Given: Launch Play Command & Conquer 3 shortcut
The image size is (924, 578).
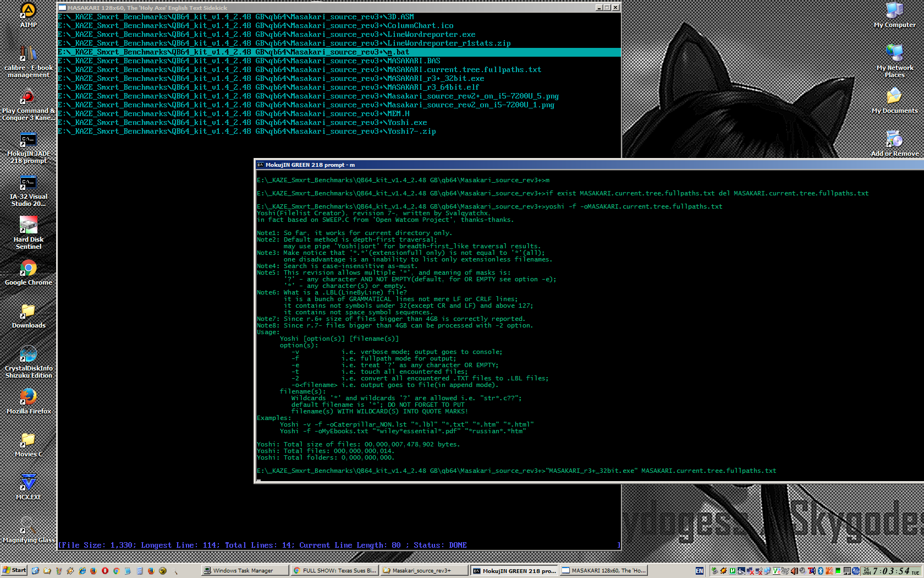Looking at the screenshot, I should click(28, 105).
